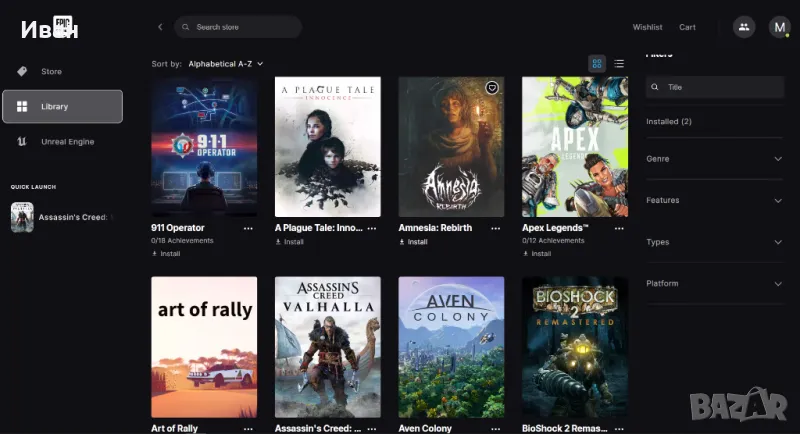Viewport: 800px width, 434px height.
Task: Open 911 Operator three-dot options menu
Action: 248,228
